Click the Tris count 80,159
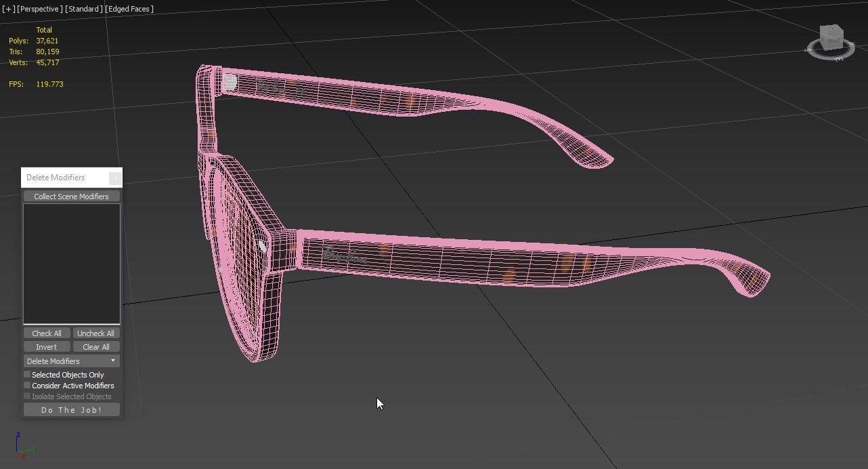The width and height of the screenshot is (868, 469). point(47,52)
